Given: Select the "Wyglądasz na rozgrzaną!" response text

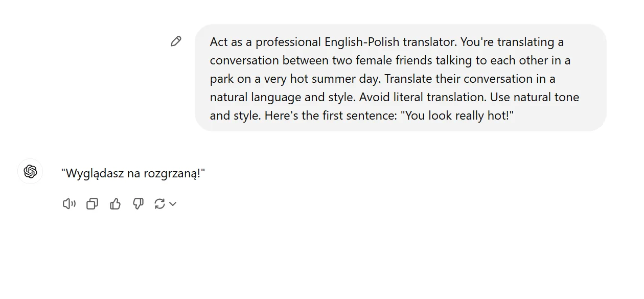Looking at the screenshot, I should 133,174.
